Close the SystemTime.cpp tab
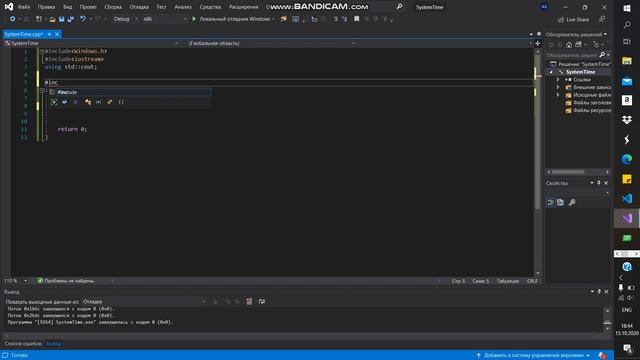The image size is (640, 360). pos(57,34)
